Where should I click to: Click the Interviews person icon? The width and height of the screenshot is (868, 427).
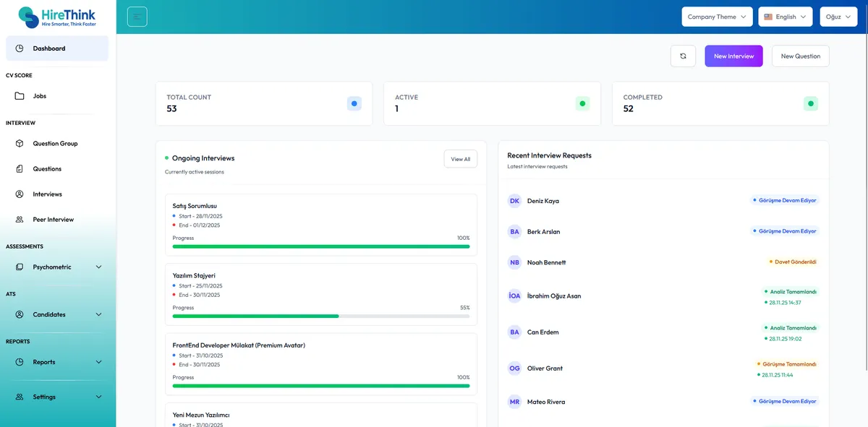click(20, 194)
